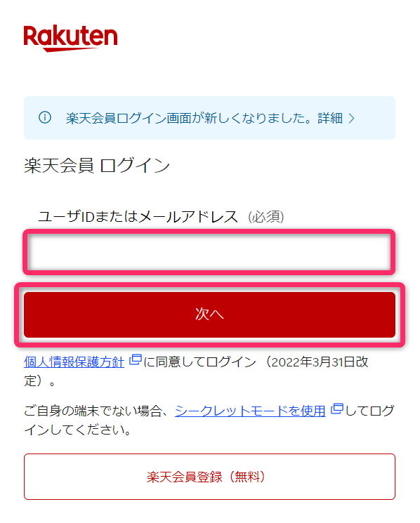Click the info circle icon in the banner
Screen dimensions: 420x523
(45, 117)
